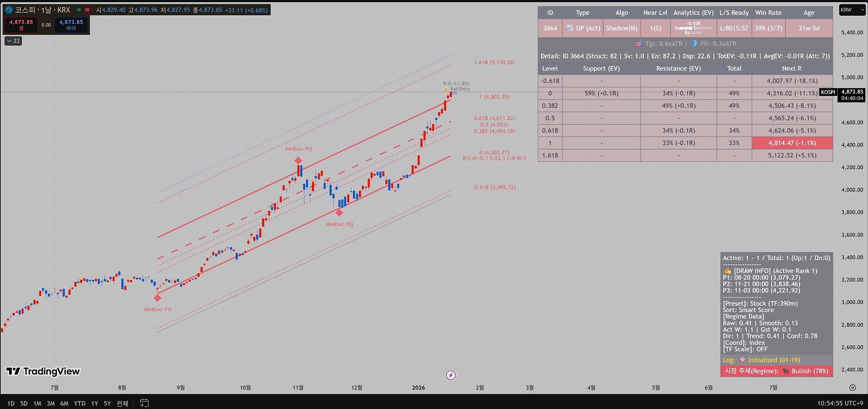Click the shield icon beside Flr: 0.3xATR
Screen dimensions: 868x409
[x=694, y=44]
